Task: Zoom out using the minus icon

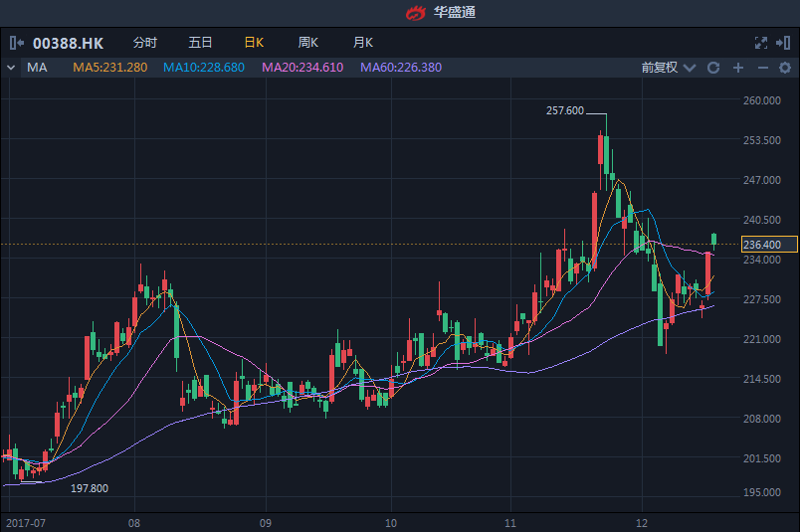Action: tap(762, 68)
